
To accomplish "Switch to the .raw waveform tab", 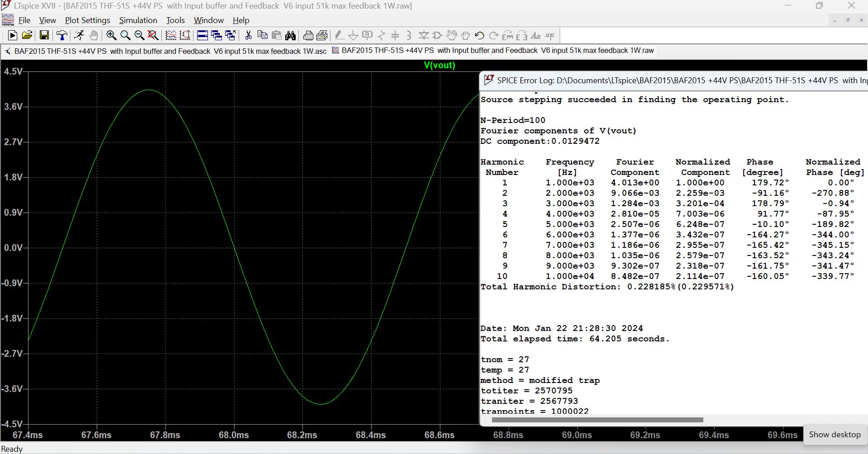I will (493, 51).
